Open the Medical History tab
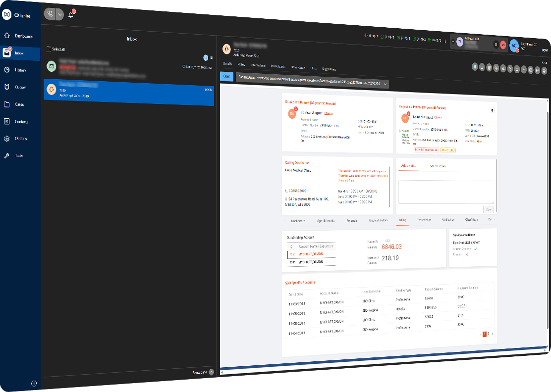The image size is (551, 392). 379,220
